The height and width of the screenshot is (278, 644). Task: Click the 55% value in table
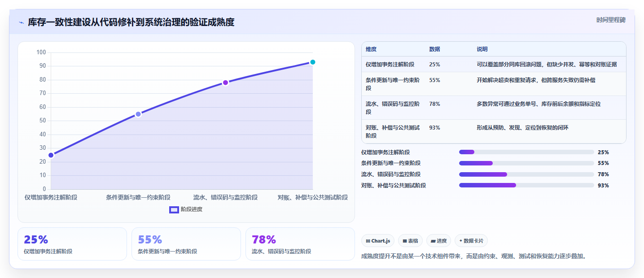click(434, 80)
